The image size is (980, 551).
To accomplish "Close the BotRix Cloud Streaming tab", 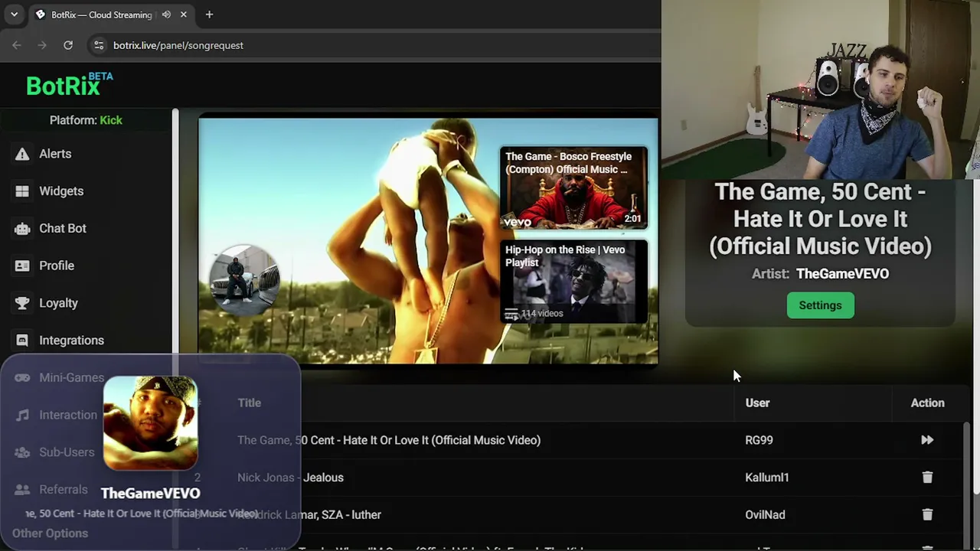I will pyautogui.click(x=184, y=15).
